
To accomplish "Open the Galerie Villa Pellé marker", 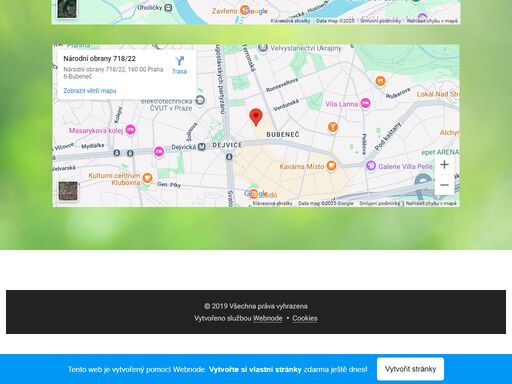I will [371, 166].
